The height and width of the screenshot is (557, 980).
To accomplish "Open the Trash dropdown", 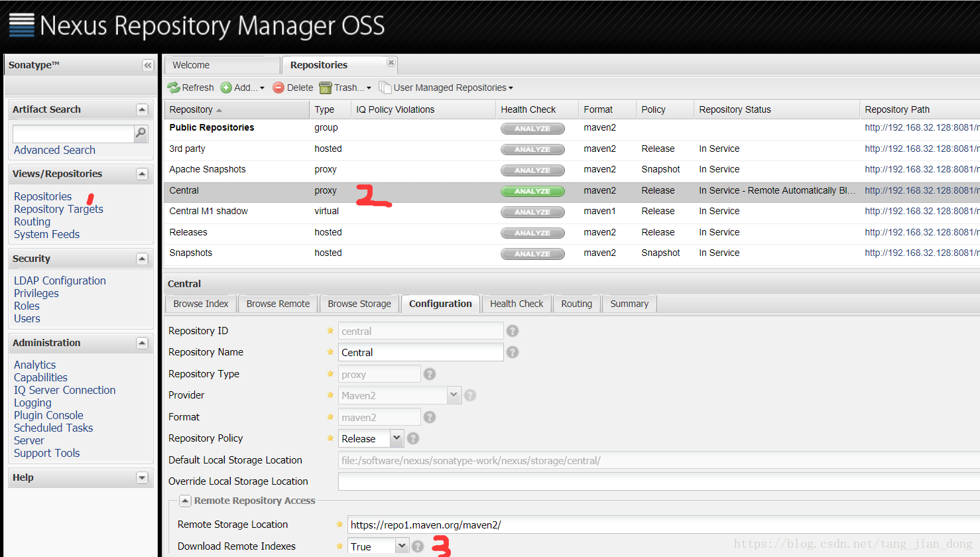I will pos(345,88).
